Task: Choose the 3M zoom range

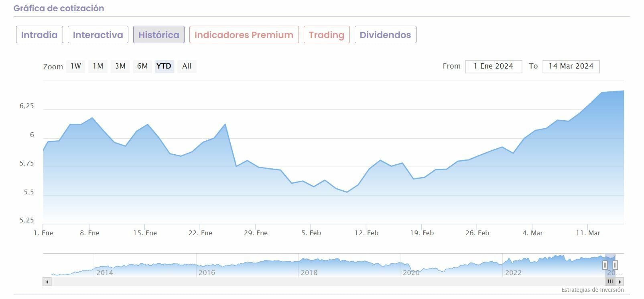Action: (120, 66)
